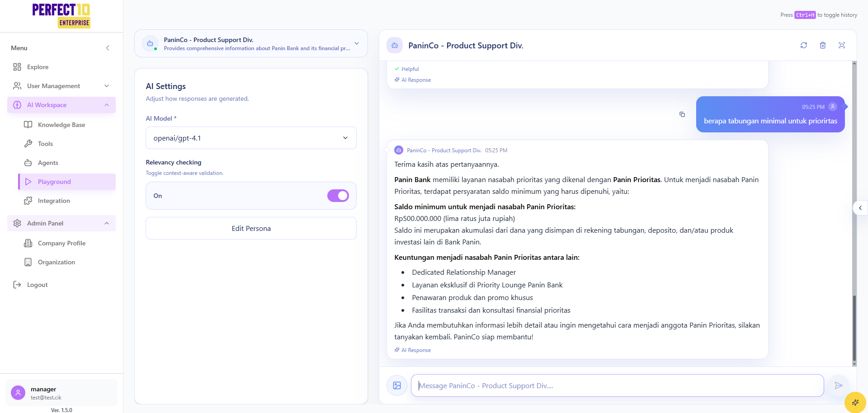
Task: Click the user avatar in message bubble
Action: click(833, 107)
